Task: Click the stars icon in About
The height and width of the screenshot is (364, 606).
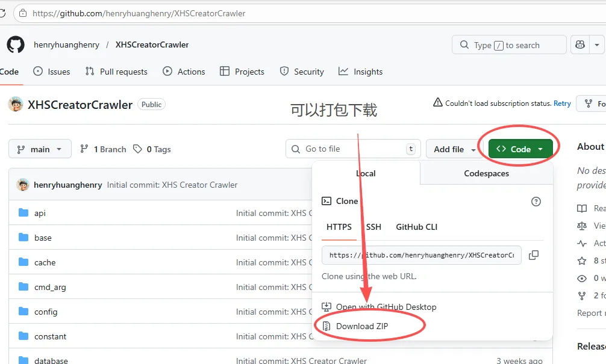Action: (x=582, y=261)
